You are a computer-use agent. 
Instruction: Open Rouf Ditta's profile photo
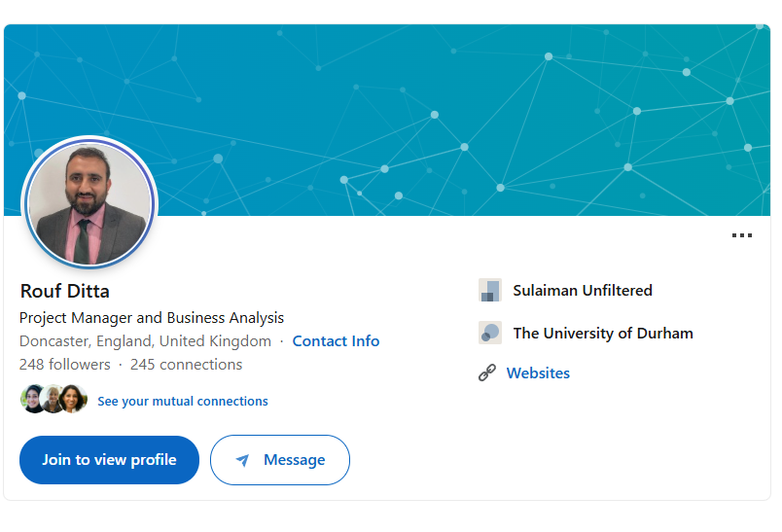(89, 203)
